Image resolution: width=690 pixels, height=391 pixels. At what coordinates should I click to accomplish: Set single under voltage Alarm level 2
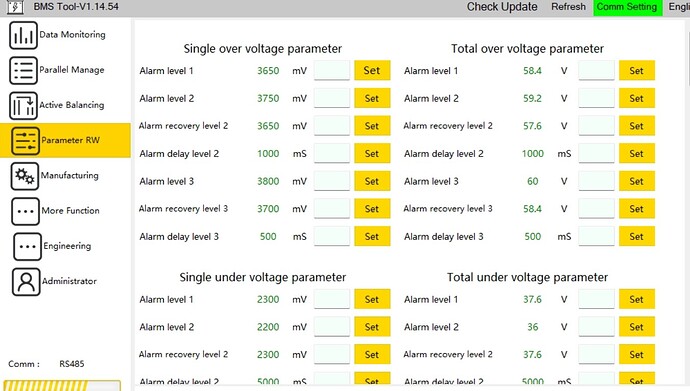[x=372, y=327]
